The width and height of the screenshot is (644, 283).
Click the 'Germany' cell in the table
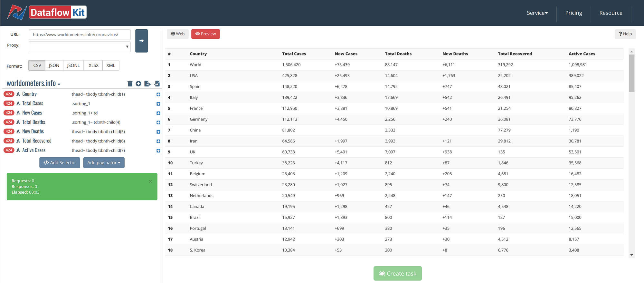pos(198,119)
